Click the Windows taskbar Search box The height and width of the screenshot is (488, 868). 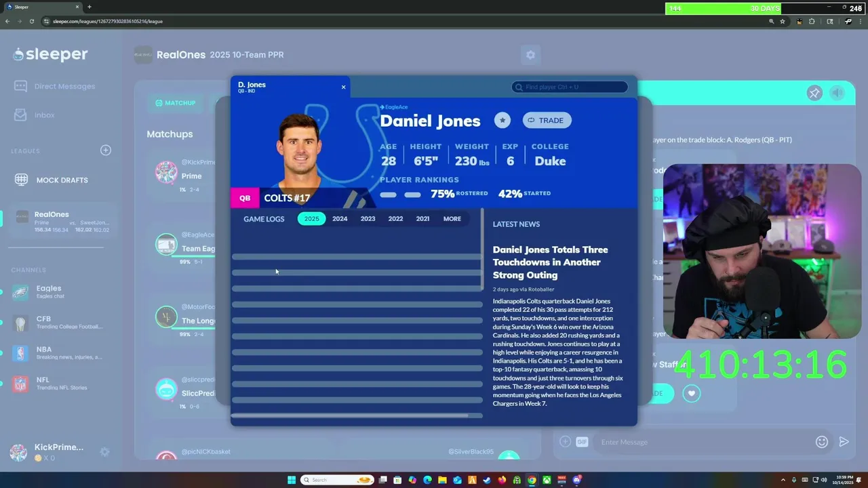coord(337,480)
